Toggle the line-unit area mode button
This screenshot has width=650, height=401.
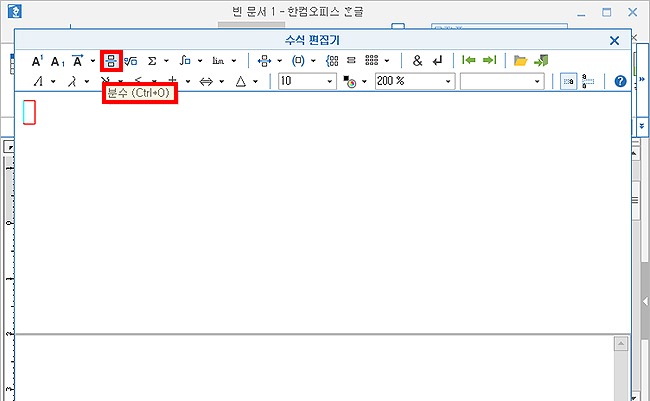pyautogui.click(x=588, y=81)
